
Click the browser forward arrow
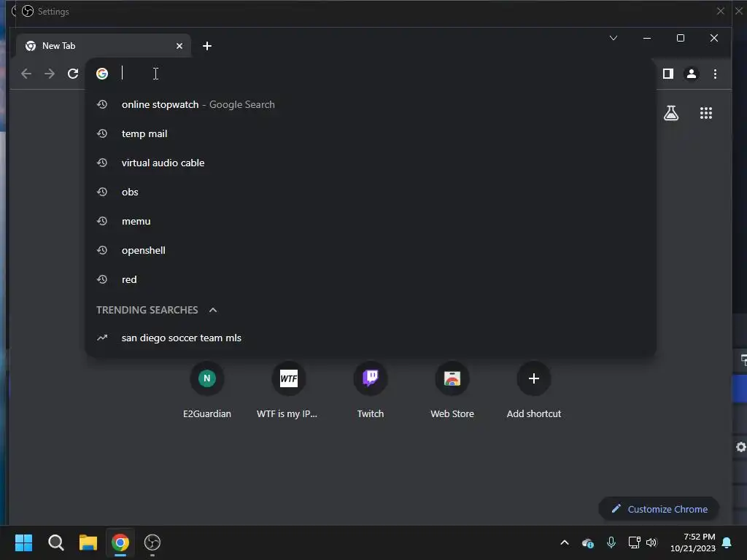coord(50,74)
